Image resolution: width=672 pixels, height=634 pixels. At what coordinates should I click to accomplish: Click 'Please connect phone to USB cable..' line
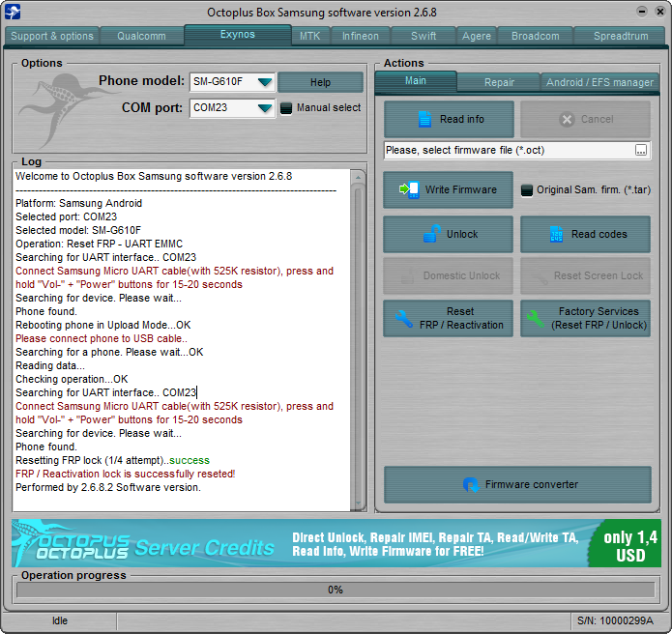102,339
